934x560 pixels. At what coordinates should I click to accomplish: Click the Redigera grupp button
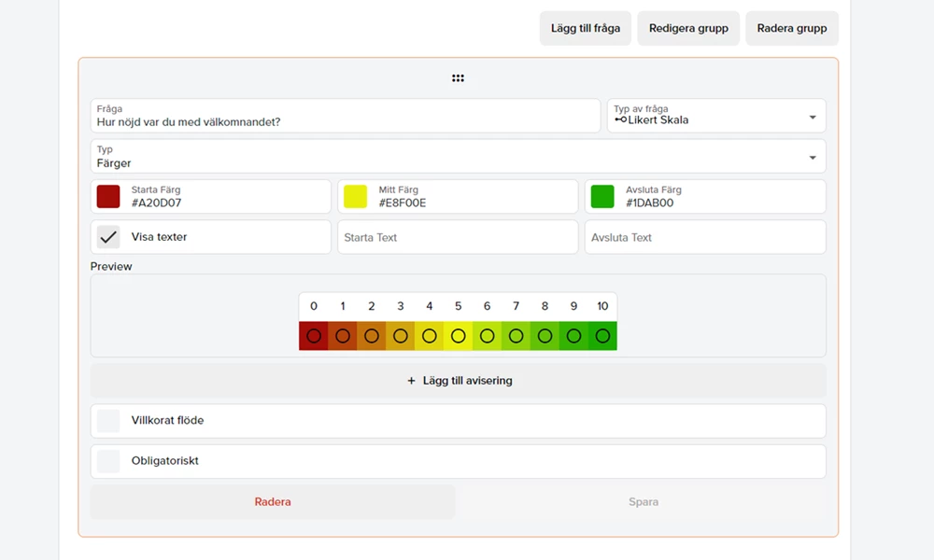(688, 28)
